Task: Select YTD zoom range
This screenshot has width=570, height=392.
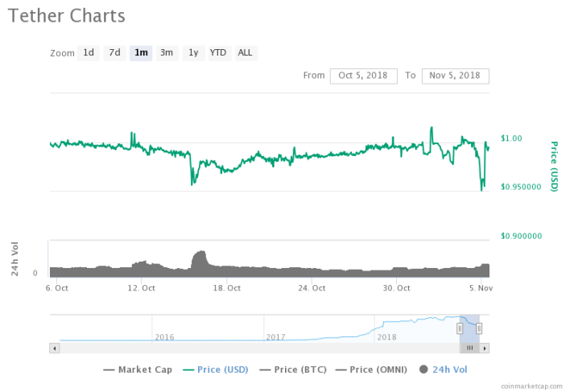Action: (218, 53)
